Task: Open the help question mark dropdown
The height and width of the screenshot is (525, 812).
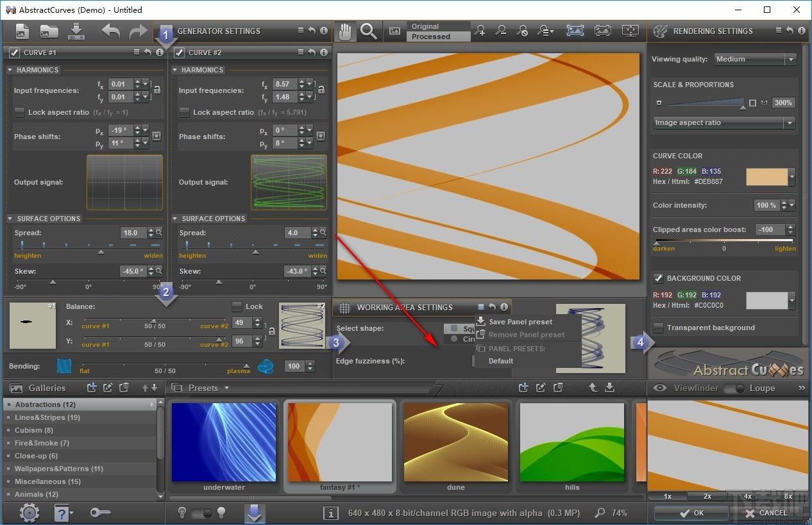Action: tap(63, 513)
